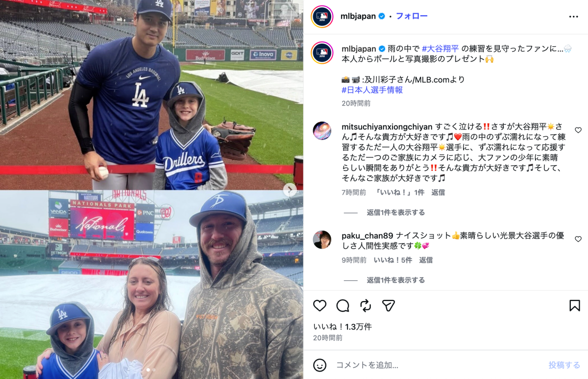
Task: Expand 1 reply under mitsuchiyanxiongchiyan's comment
Action: [395, 212]
